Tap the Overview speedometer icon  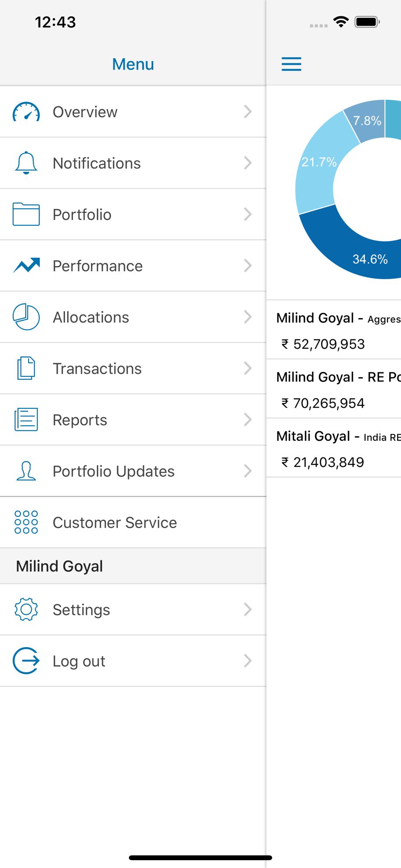[x=26, y=112]
